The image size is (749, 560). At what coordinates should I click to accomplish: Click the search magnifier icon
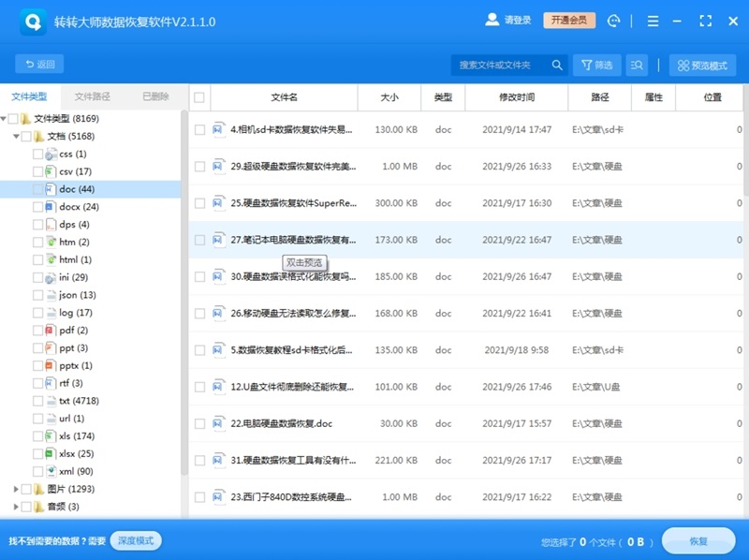click(558, 65)
